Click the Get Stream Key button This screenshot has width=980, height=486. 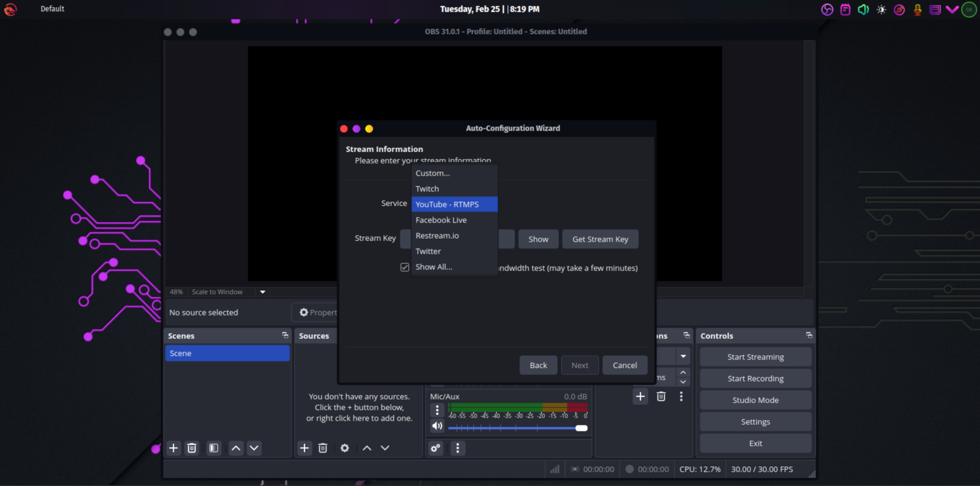[600, 239]
